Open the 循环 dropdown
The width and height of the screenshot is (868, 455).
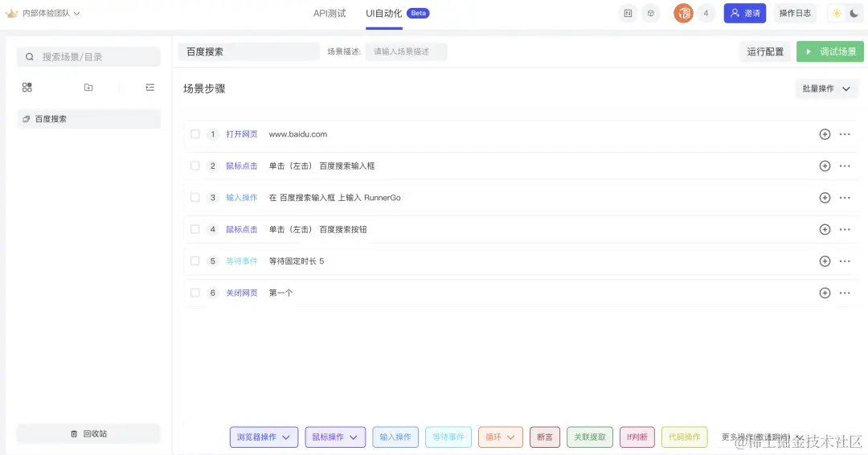tap(501, 437)
